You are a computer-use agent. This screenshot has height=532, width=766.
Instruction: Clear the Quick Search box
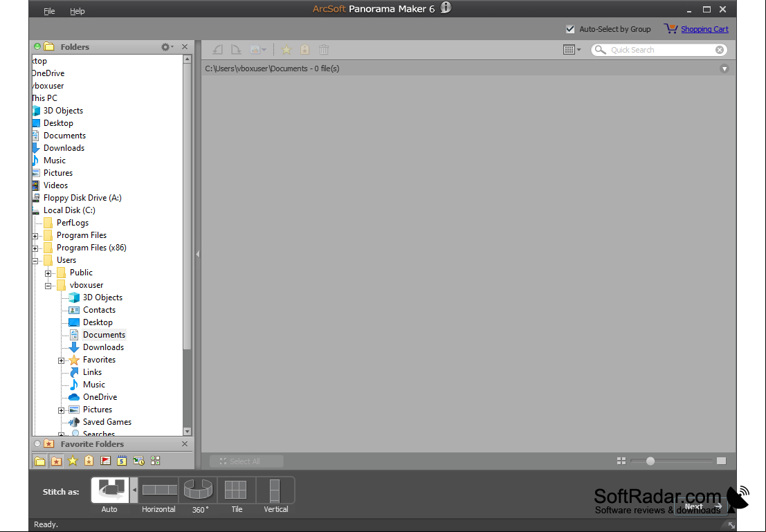(720, 50)
